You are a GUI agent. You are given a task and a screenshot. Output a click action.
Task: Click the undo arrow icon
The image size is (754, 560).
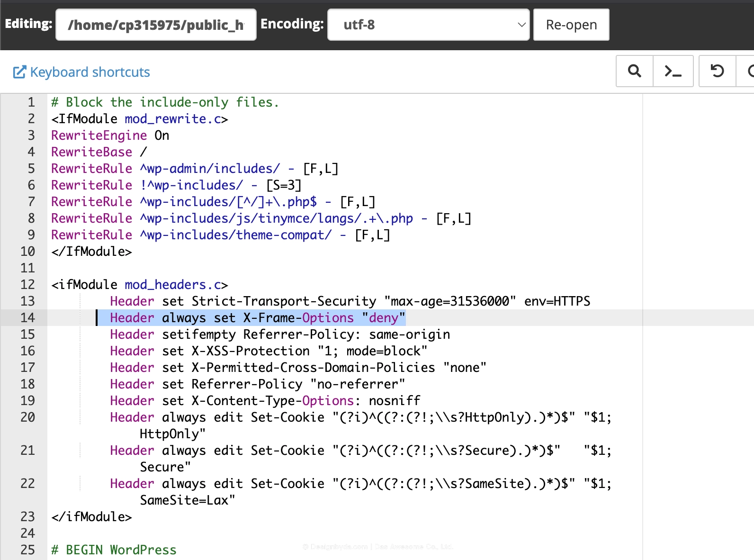(x=717, y=71)
